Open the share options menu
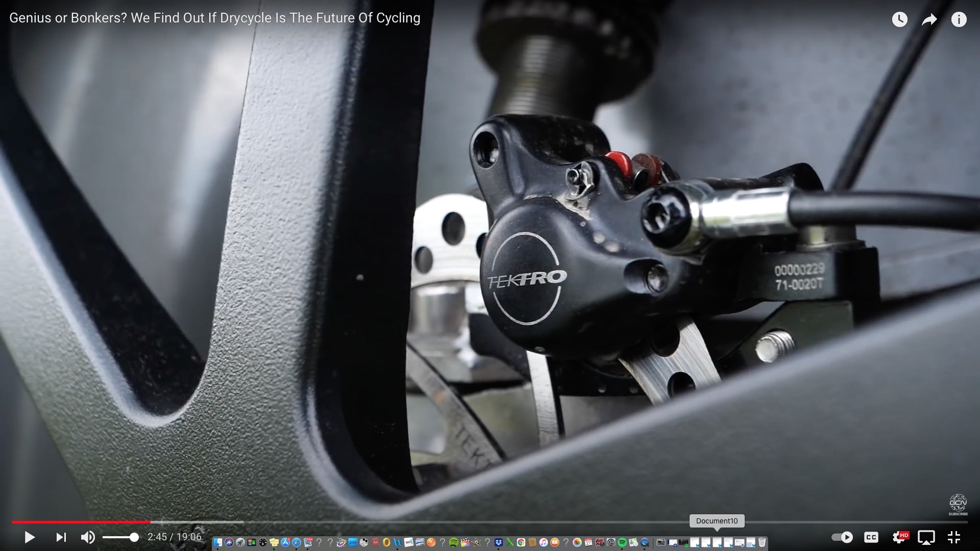 [929, 19]
